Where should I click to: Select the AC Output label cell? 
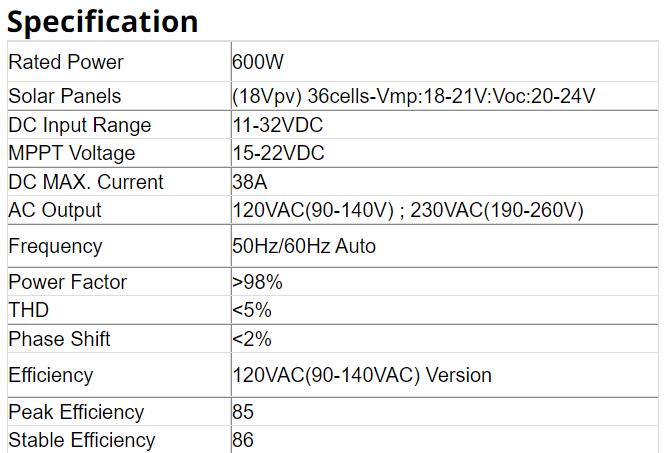pyautogui.click(x=55, y=210)
